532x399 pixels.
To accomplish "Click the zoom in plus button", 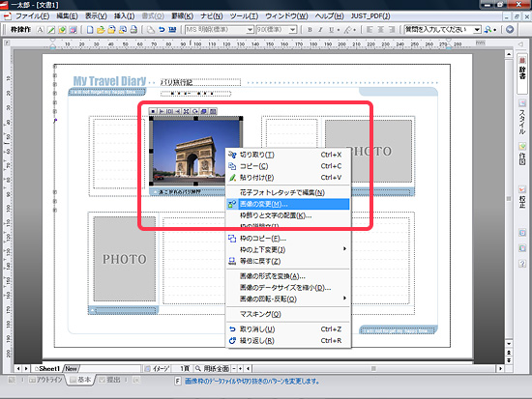I will tap(240, 368).
